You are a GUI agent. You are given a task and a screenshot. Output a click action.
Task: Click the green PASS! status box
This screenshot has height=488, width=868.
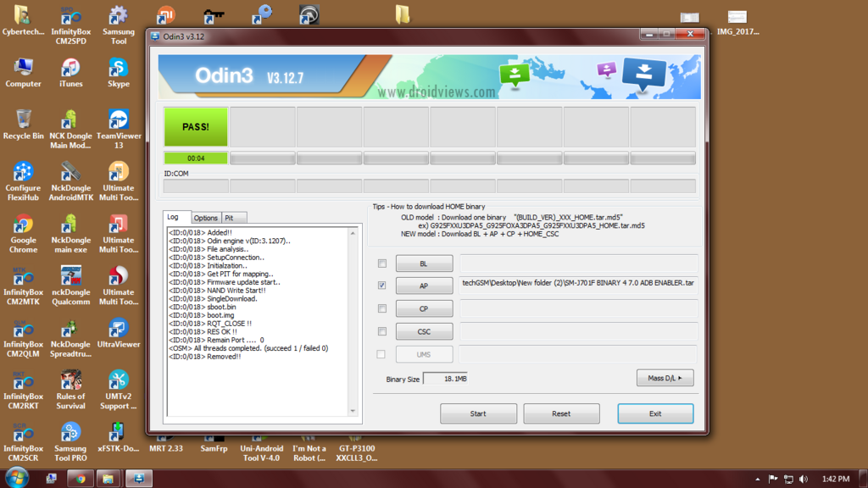(196, 127)
